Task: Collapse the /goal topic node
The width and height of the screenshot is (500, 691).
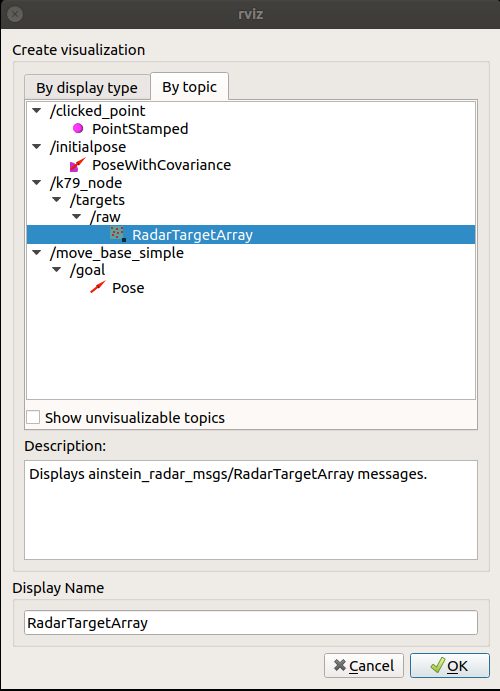Action: coord(57,270)
